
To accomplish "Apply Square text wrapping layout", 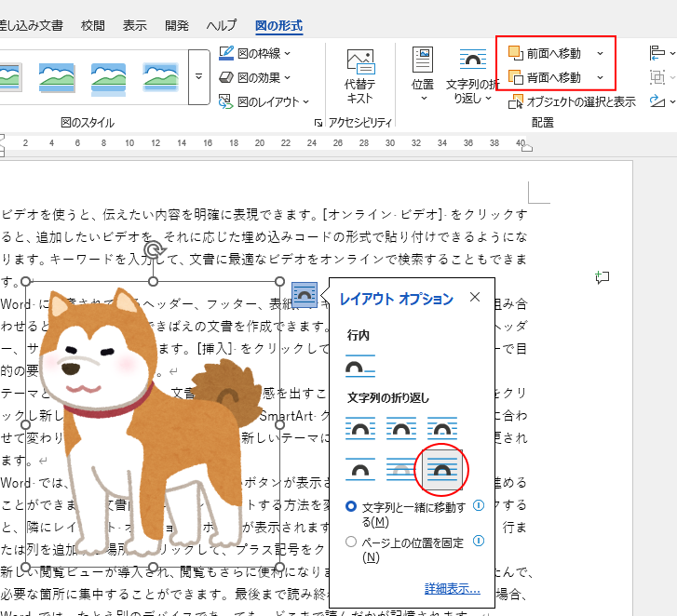I will (x=360, y=428).
